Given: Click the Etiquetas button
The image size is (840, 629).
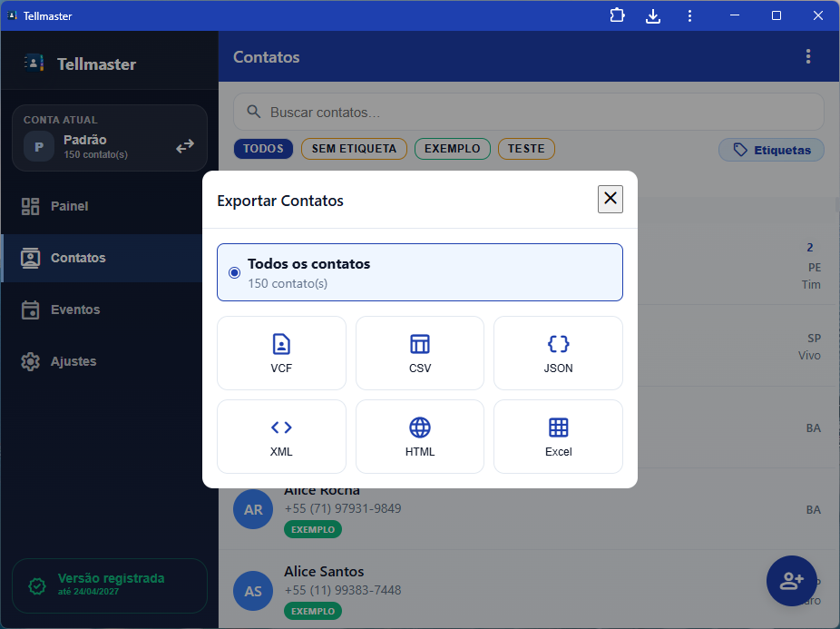Looking at the screenshot, I should 771,150.
